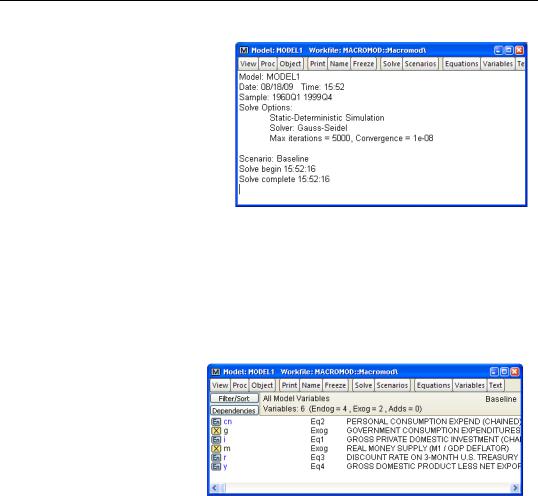
Task: Click Solve complete 15:52:16 line
Action: coord(284,179)
